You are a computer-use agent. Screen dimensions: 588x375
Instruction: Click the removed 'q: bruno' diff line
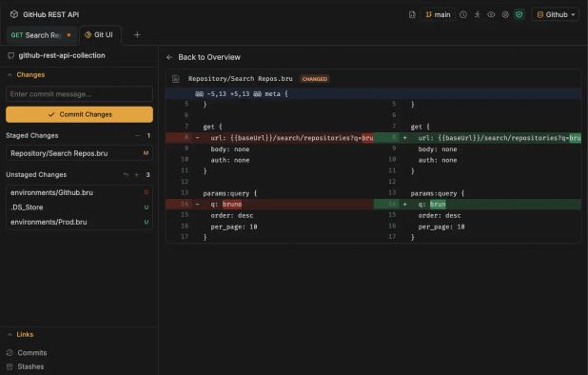pyautogui.click(x=269, y=204)
